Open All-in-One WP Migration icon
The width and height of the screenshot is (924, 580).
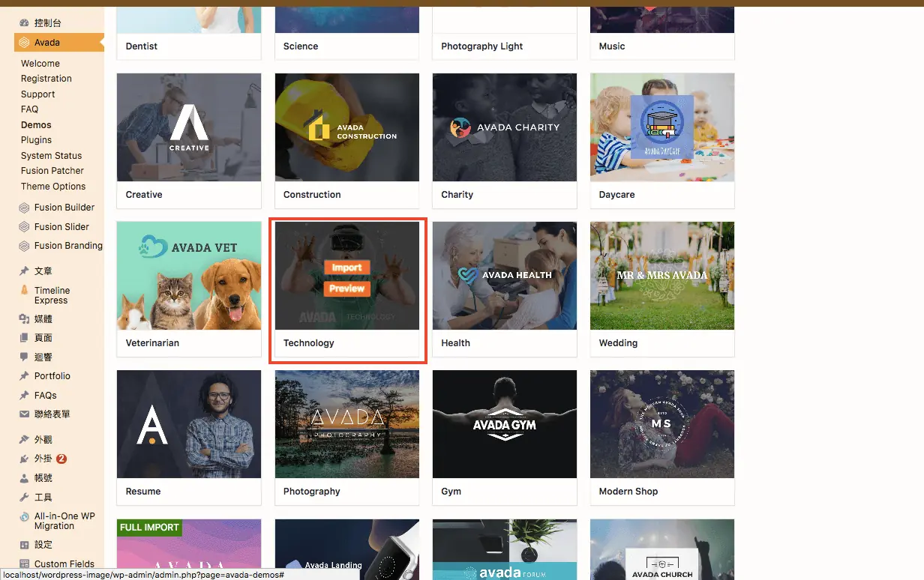pyautogui.click(x=25, y=516)
